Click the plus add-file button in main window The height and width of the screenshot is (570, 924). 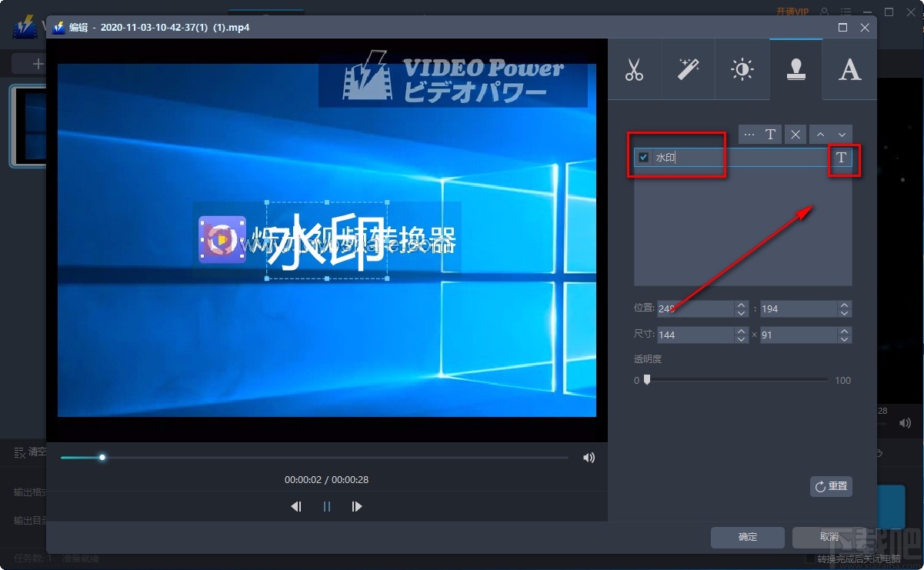[38, 63]
